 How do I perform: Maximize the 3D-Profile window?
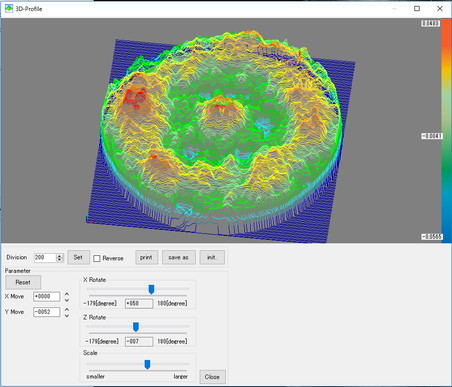[x=417, y=9]
